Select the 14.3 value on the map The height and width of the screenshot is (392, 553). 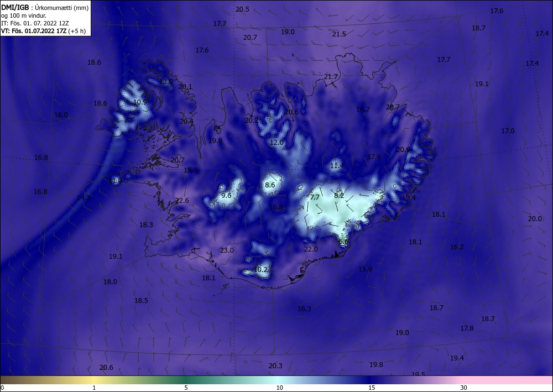[84, 197]
